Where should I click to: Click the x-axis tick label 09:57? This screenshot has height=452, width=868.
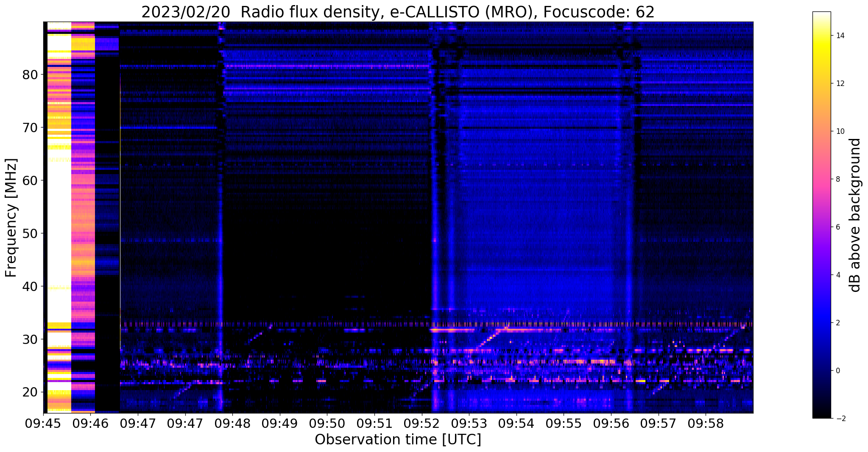pos(659,423)
